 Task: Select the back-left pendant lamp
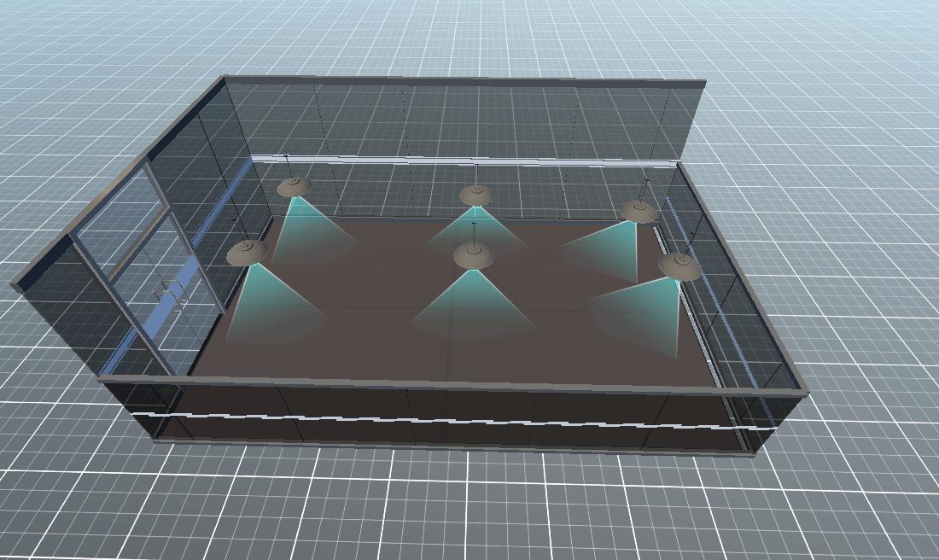294,187
